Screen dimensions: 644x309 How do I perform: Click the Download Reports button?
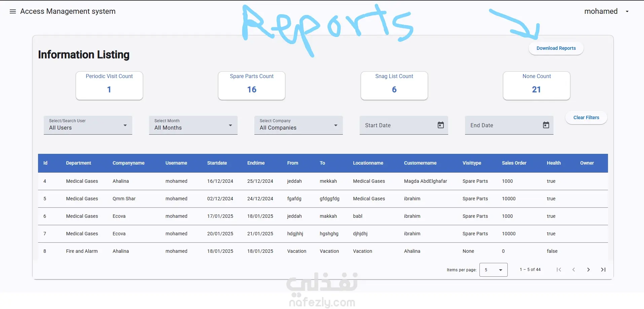tap(556, 48)
